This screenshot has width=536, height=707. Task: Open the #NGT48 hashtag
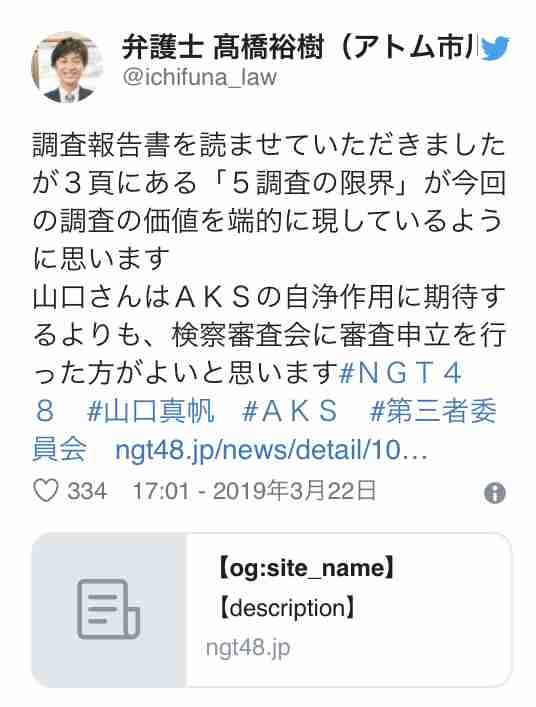tap(400, 373)
